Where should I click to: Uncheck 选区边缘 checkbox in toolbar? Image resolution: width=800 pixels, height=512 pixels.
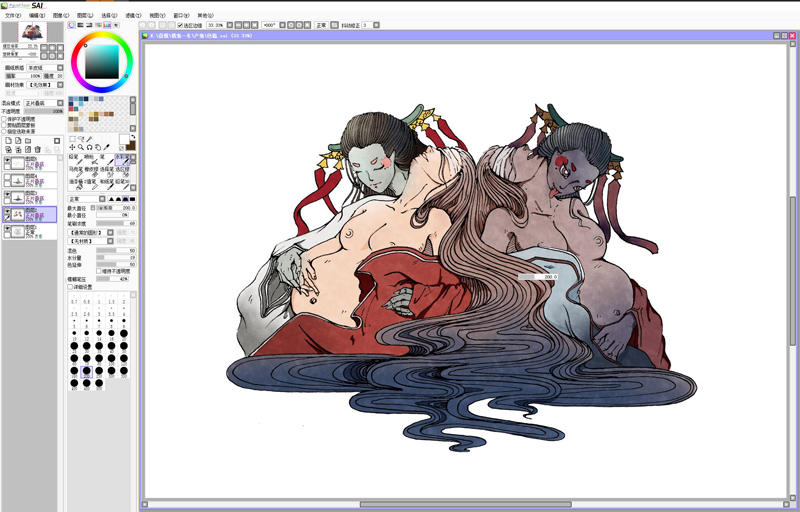click(x=180, y=25)
